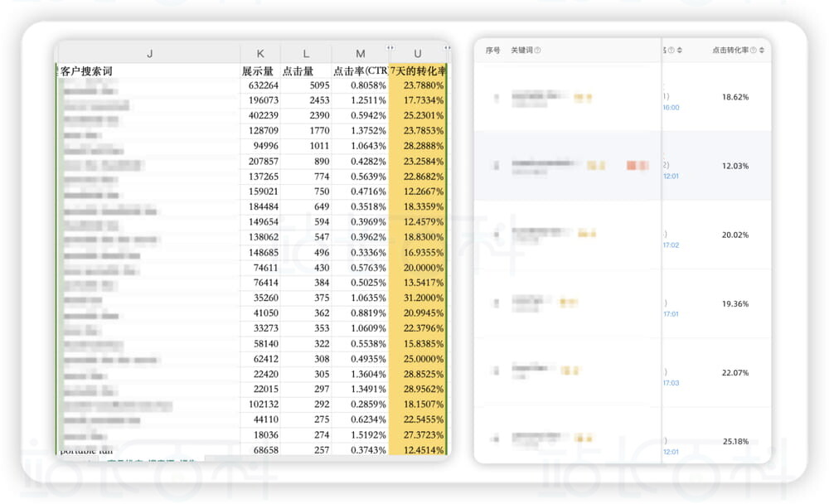
Task: Select column M header
Action: (360, 54)
